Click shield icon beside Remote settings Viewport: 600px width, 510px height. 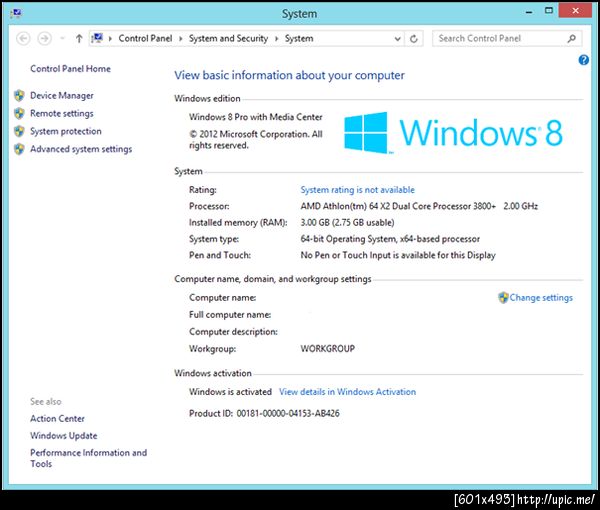point(19,113)
